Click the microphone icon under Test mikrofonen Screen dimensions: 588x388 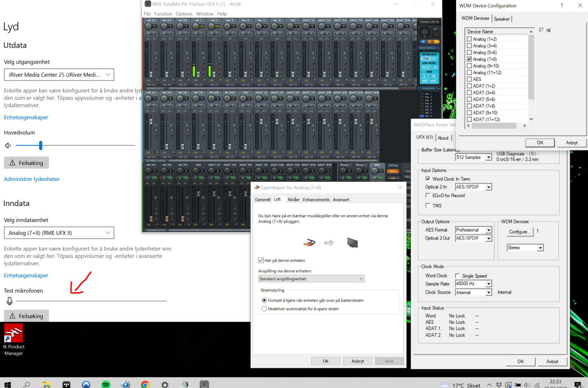click(10, 301)
